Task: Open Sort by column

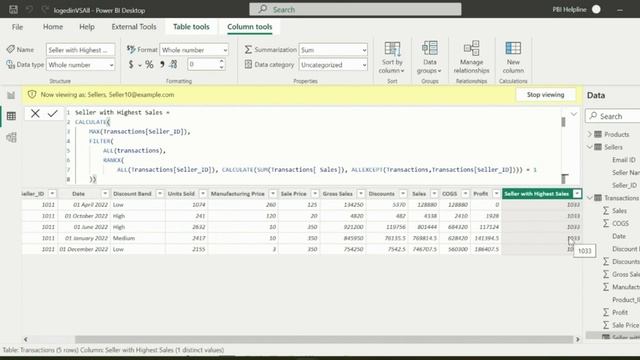Action: coord(392,58)
